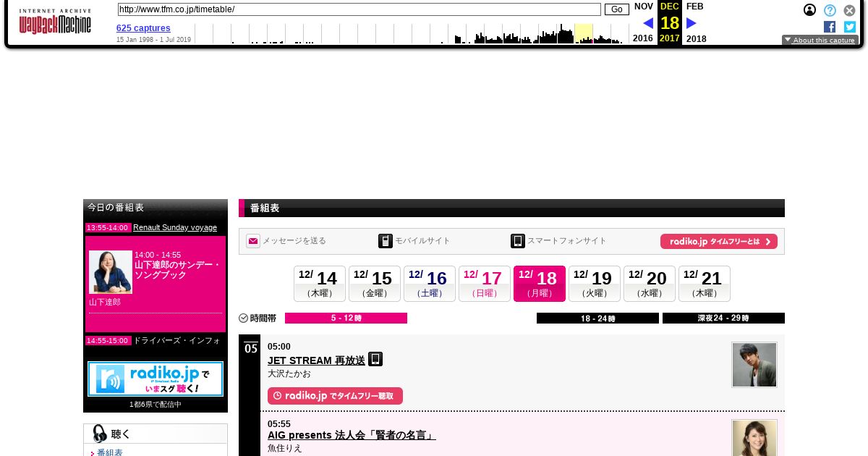This screenshot has height=456, width=868.
Task: Switch to the 深夜24 - 29時 time band
Action: [723, 318]
